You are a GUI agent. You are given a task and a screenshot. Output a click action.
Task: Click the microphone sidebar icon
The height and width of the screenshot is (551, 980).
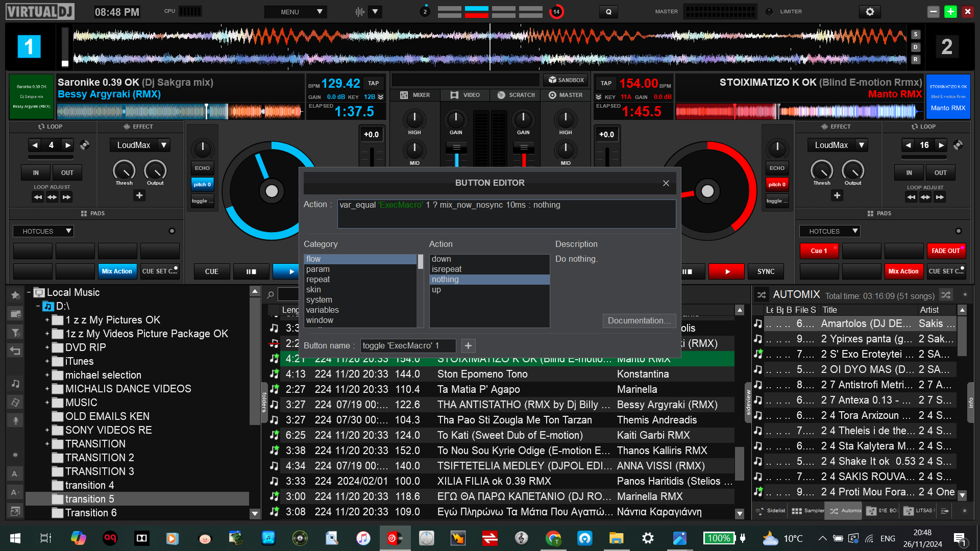pos(15,420)
